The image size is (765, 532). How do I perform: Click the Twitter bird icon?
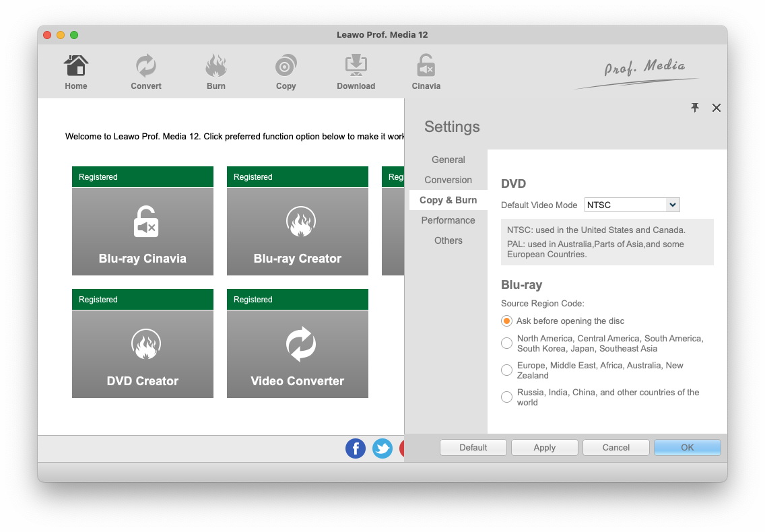click(382, 448)
